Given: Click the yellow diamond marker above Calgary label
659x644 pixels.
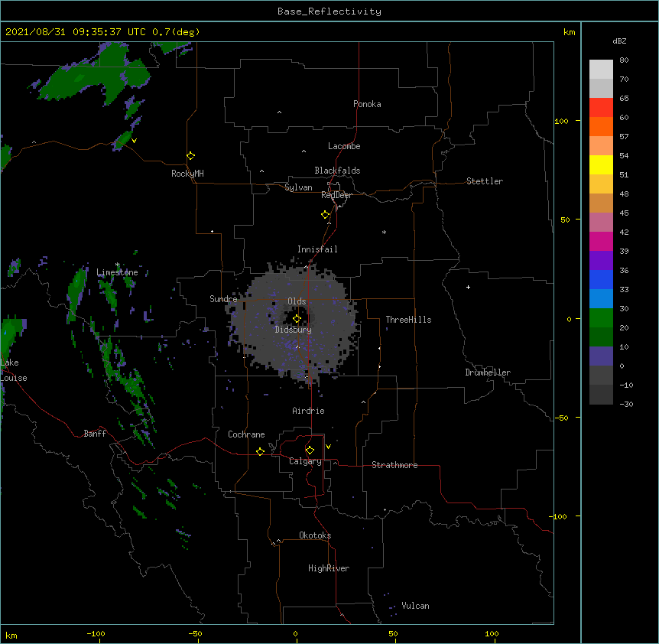Looking at the screenshot, I should [310, 450].
